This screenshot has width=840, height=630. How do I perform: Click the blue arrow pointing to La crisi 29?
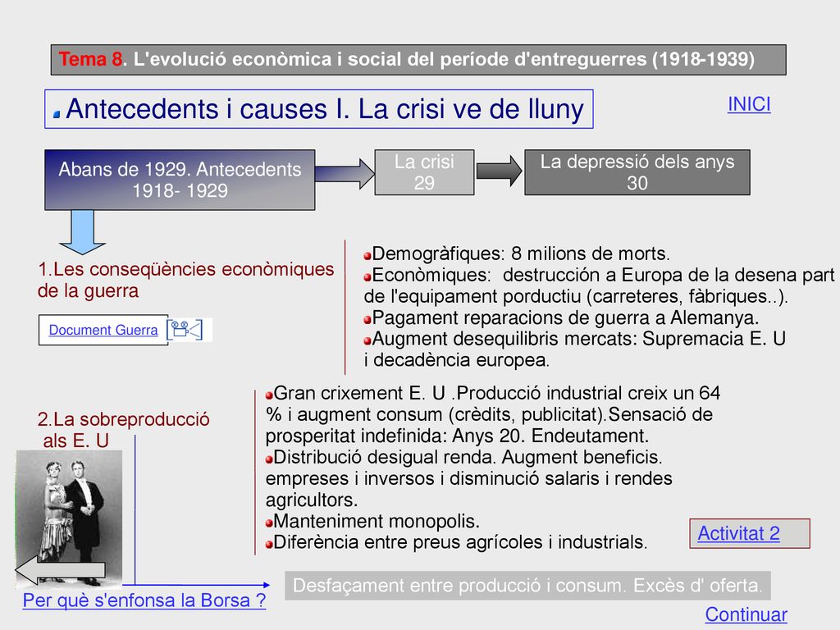click(345, 173)
